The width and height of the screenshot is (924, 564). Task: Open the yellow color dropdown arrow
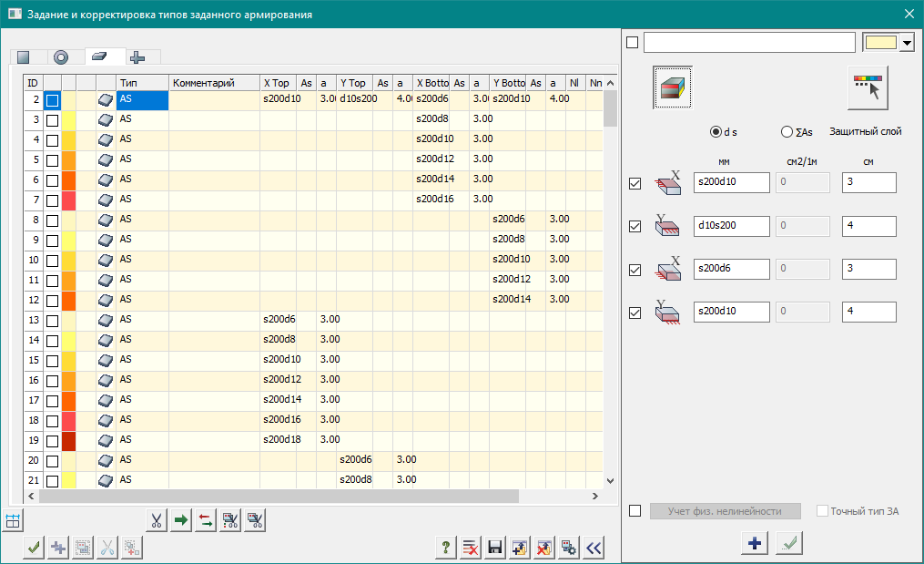(x=907, y=44)
